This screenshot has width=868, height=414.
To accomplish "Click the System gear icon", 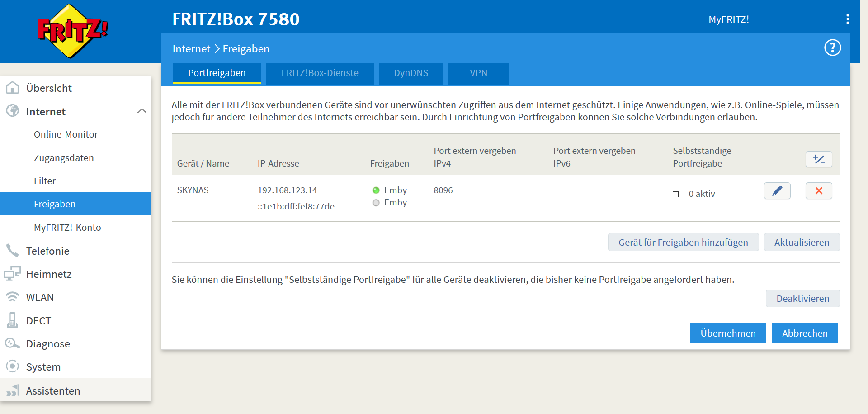I will pyautogui.click(x=13, y=366).
